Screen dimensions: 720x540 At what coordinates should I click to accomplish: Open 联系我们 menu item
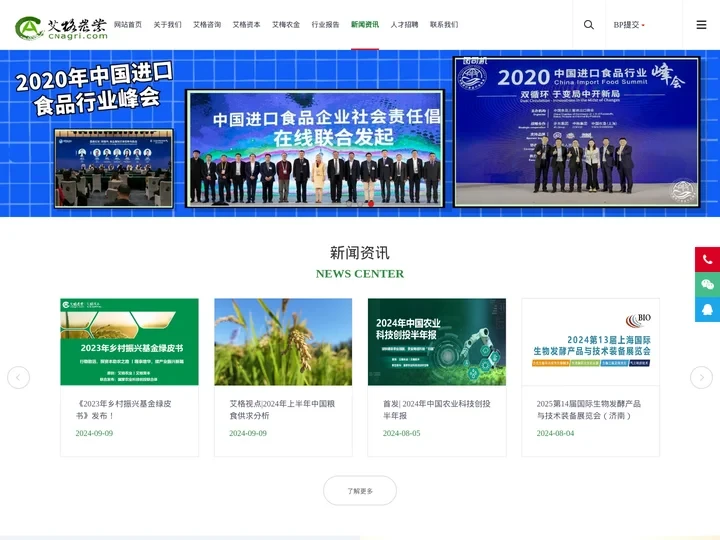pyautogui.click(x=444, y=24)
